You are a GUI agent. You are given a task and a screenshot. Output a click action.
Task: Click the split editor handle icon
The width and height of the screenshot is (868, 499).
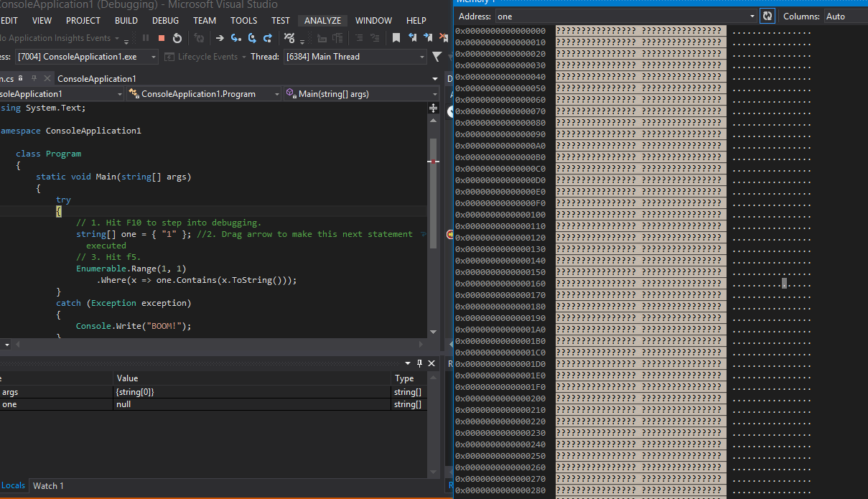pos(433,108)
